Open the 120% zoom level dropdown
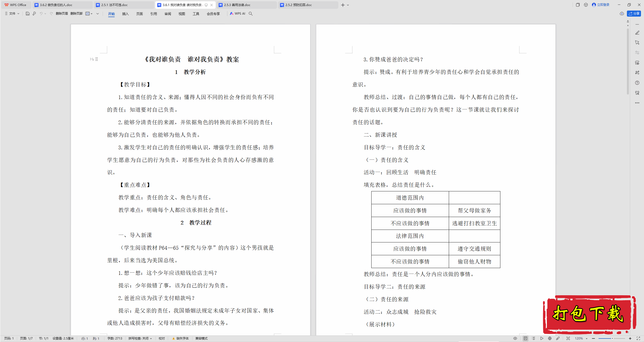The height and width of the screenshot is (342, 644). coord(581,338)
